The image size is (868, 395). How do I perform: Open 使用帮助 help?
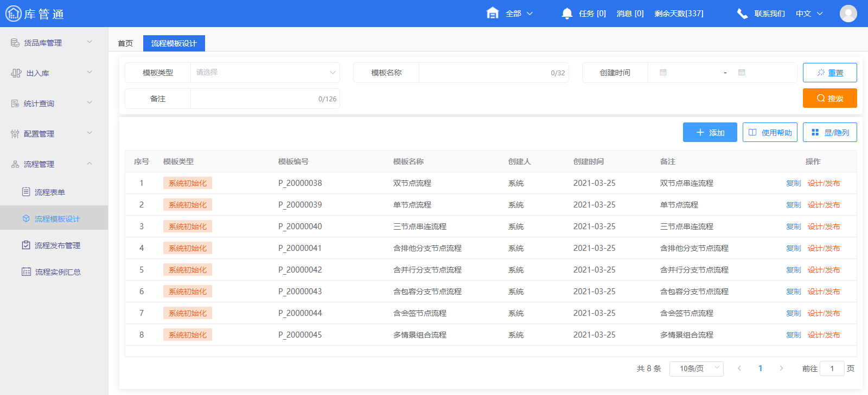pos(770,132)
